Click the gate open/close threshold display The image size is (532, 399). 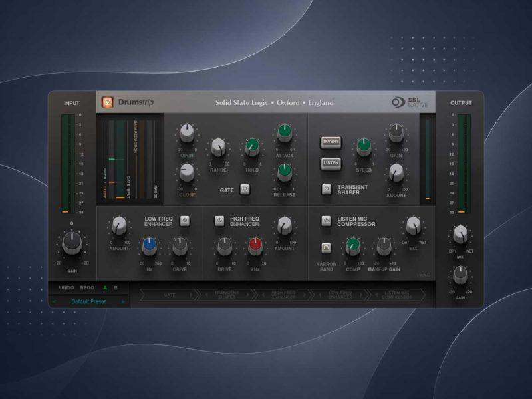pos(130,160)
